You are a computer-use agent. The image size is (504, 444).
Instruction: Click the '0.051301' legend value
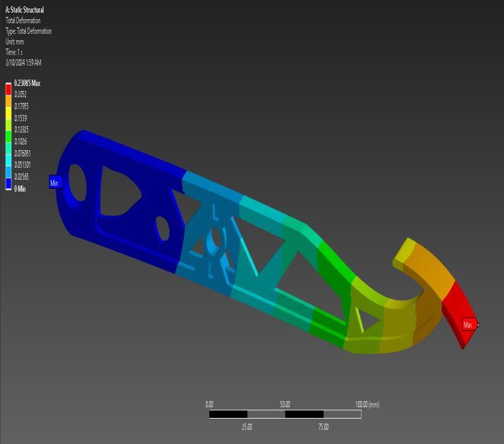(23, 165)
